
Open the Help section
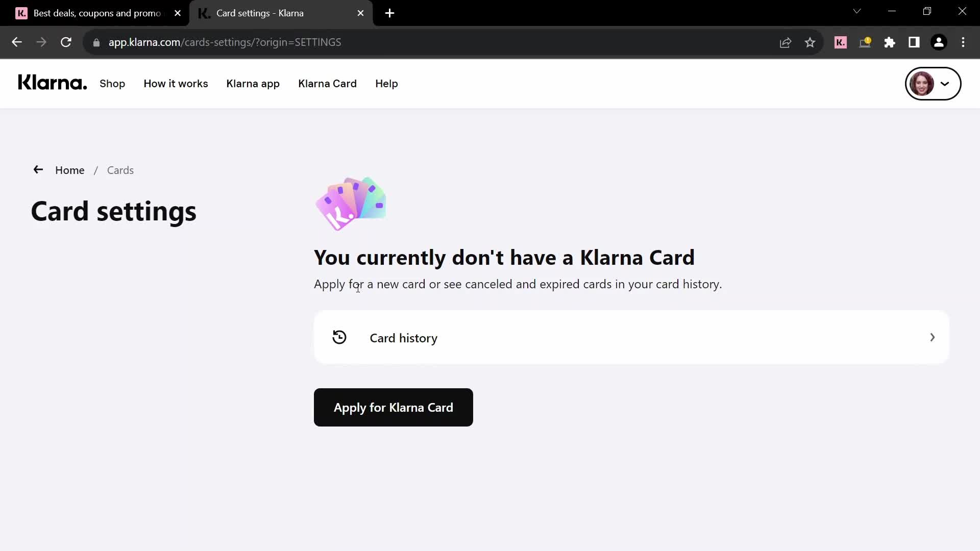386,84
